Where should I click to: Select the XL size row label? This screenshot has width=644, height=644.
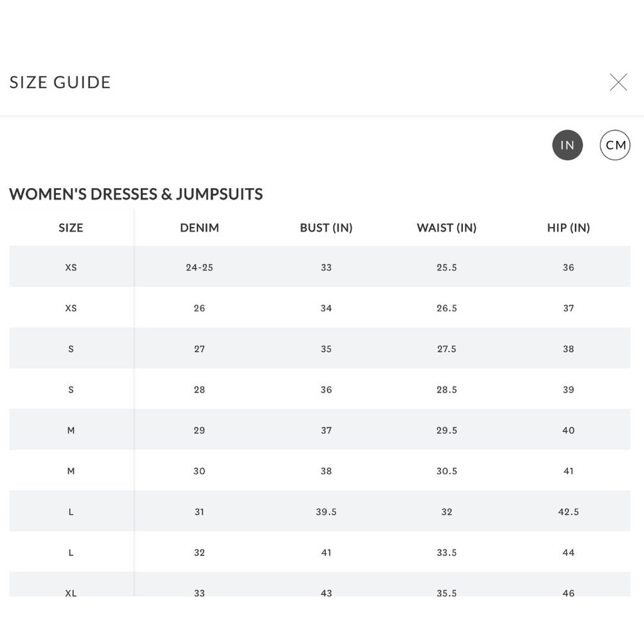[x=71, y=592]
